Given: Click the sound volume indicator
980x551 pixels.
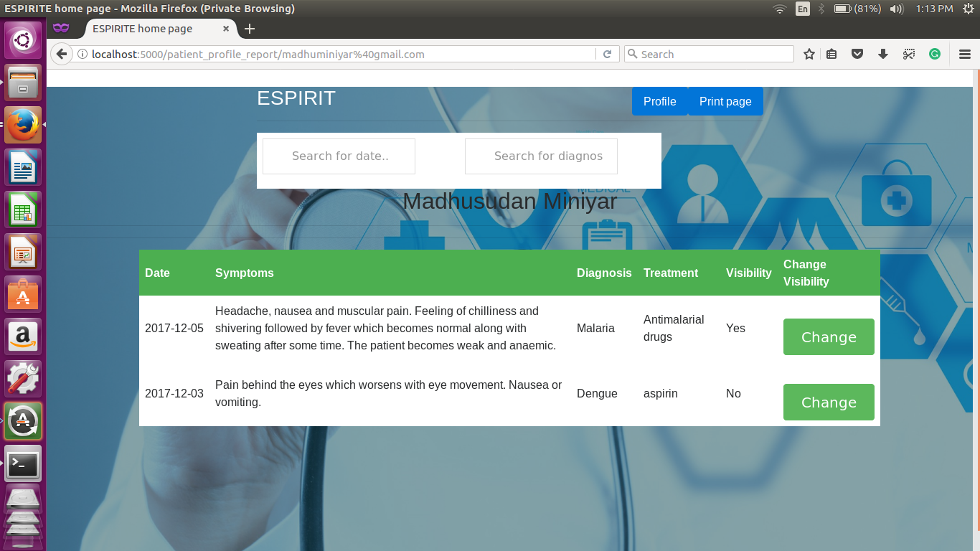Looking at the screenshot, I should (897, 9).
